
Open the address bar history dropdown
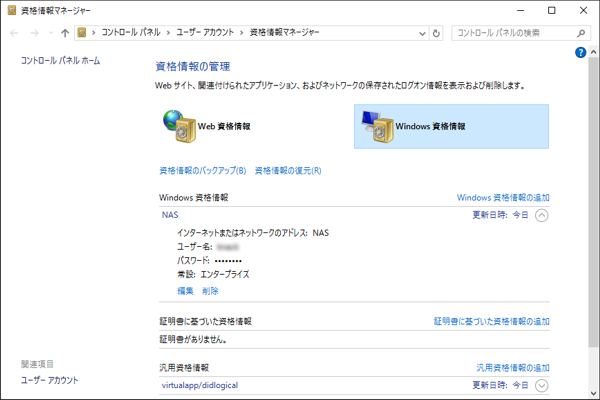[422, 33]
